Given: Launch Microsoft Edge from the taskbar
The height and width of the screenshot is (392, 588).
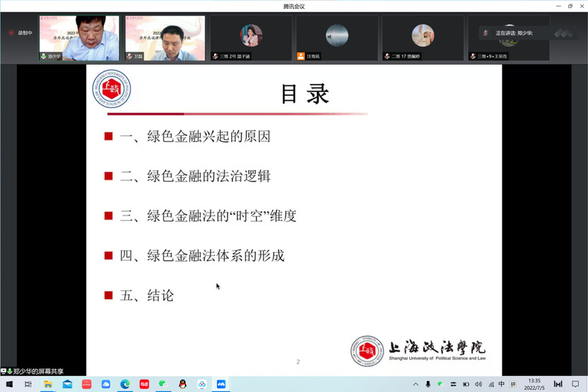Looking at the screenshot, I should coord(125,384).
